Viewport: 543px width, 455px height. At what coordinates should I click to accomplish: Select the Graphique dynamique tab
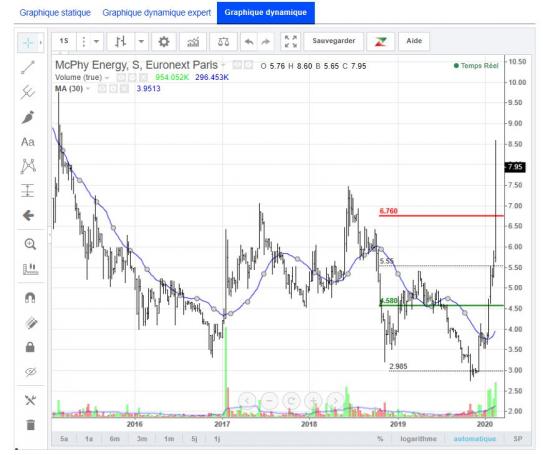click(266, 12)
